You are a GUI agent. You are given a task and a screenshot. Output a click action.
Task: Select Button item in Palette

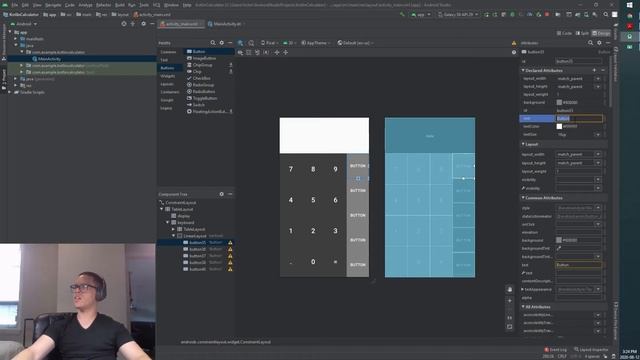point(208,52)
